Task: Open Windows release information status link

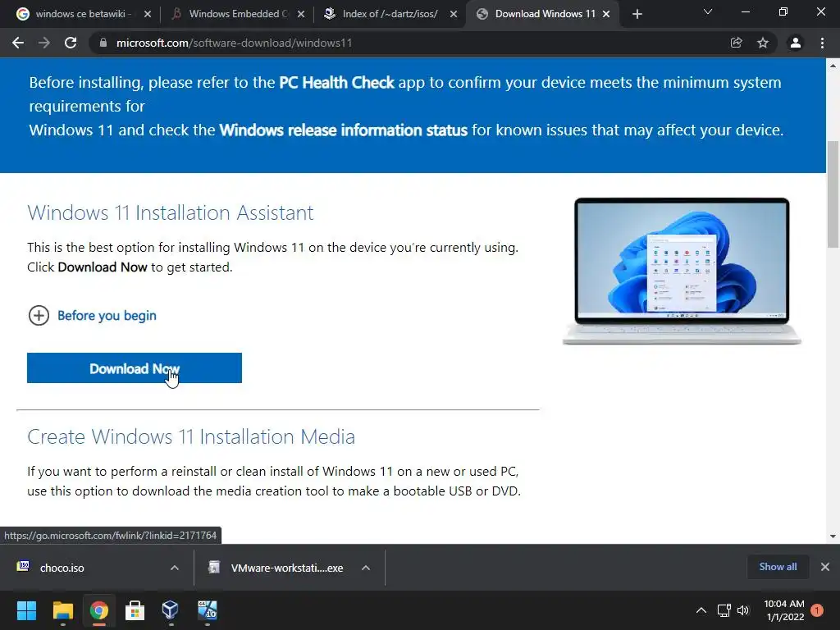Action: pos(344,130)
